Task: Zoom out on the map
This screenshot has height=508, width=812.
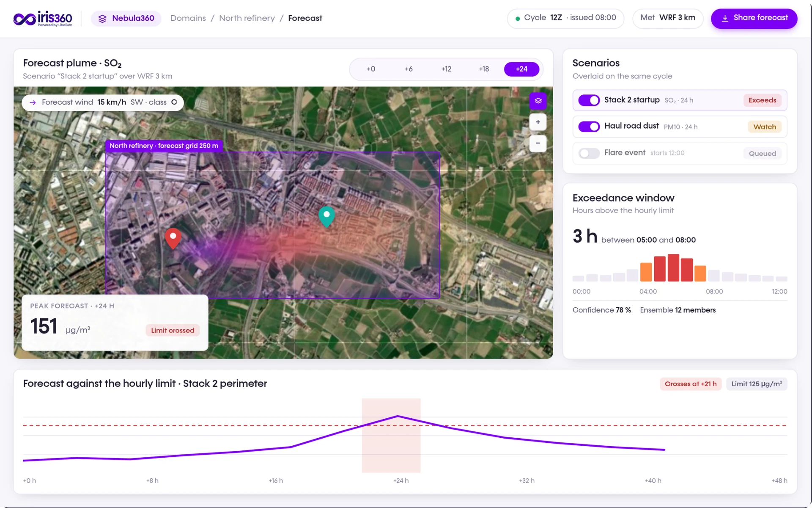Action: pyautogui.click(x=538, y=143)
